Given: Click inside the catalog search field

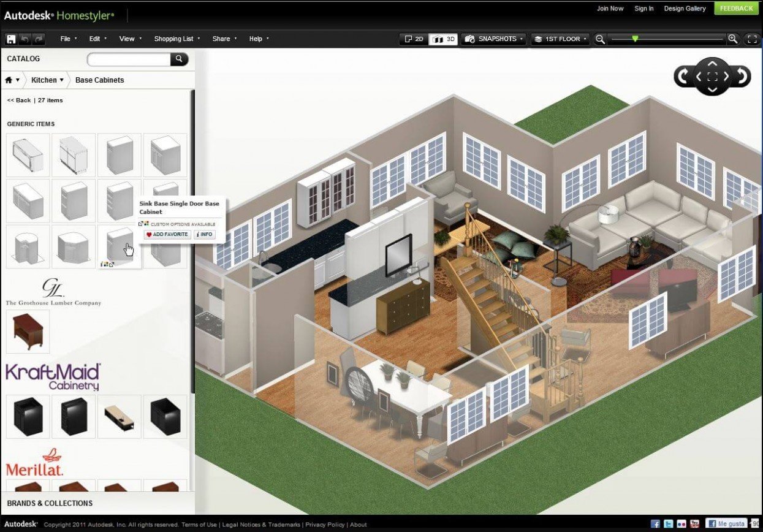Looking at the screenshot, I should coord(129,59).
